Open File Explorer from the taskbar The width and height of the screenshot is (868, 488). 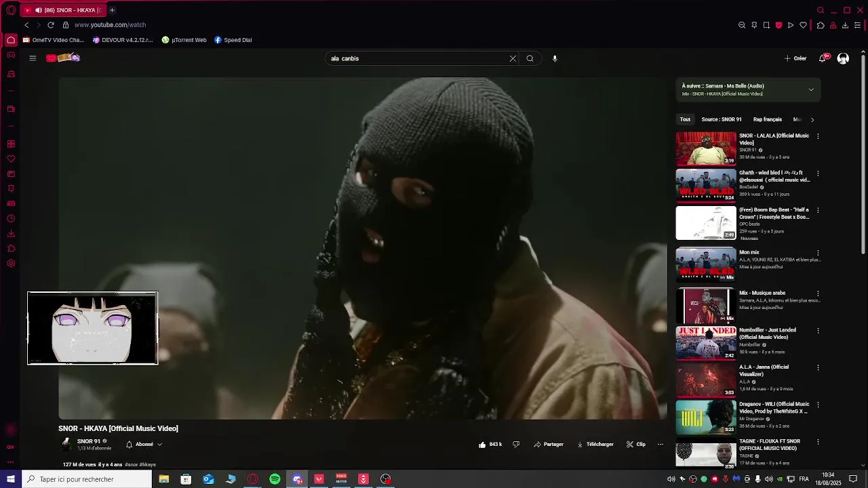click(x=163, y=479)
